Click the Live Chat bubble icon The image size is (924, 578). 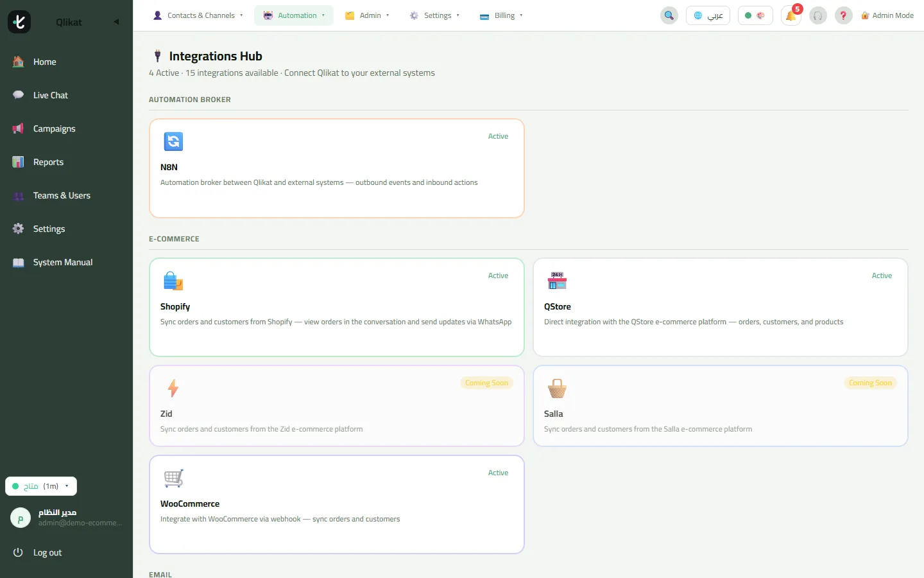(x=19, y=95)
